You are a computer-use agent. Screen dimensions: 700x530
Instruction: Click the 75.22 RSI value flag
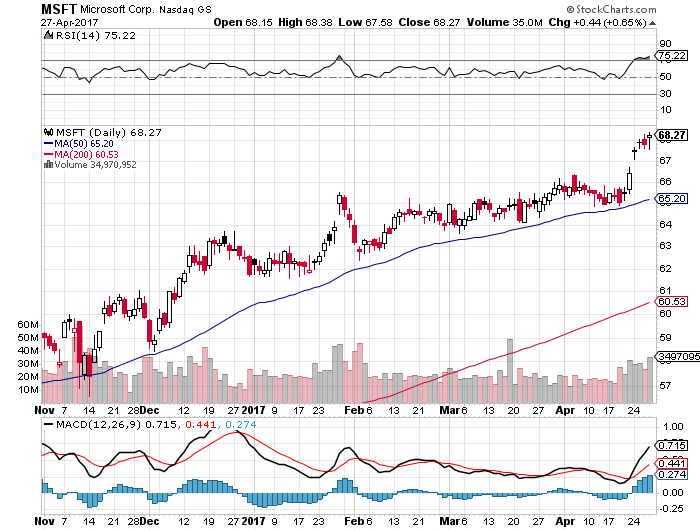pyautogui.click(x=671, y=55)
